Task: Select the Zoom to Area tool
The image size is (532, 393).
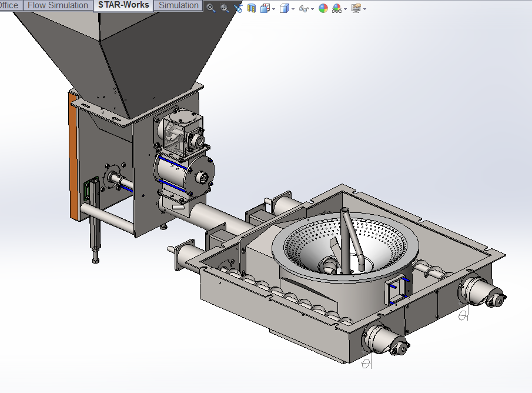Action: click(224, 8)
